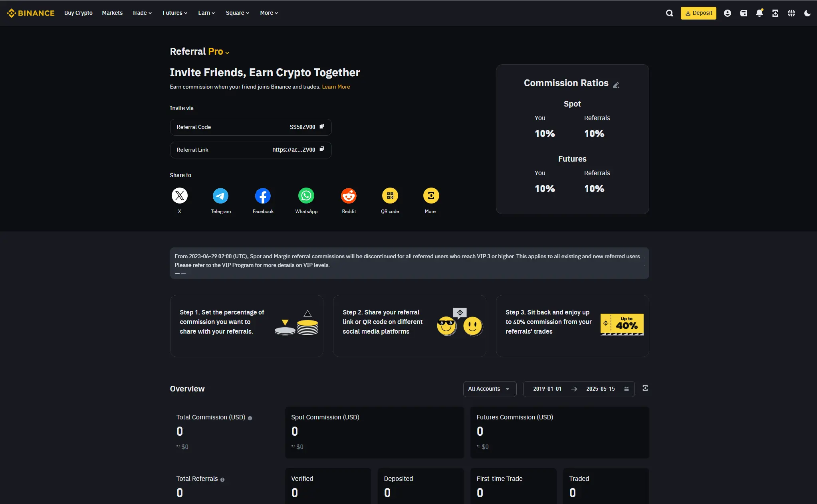This screenshot has width=817, height=504.
Task: Open the Learn More link
Action: tap(336, 87)
